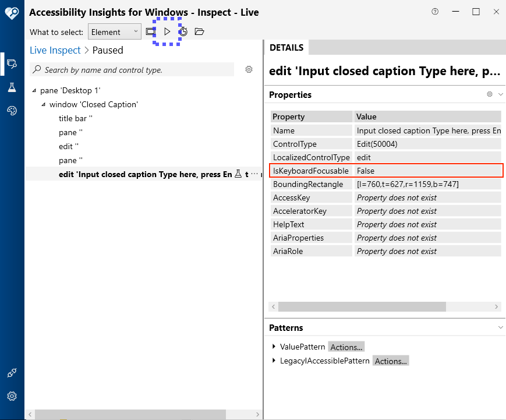Select the LocalizedControlType property row
This screenshot has width=506, height=420.
[385, 157]
